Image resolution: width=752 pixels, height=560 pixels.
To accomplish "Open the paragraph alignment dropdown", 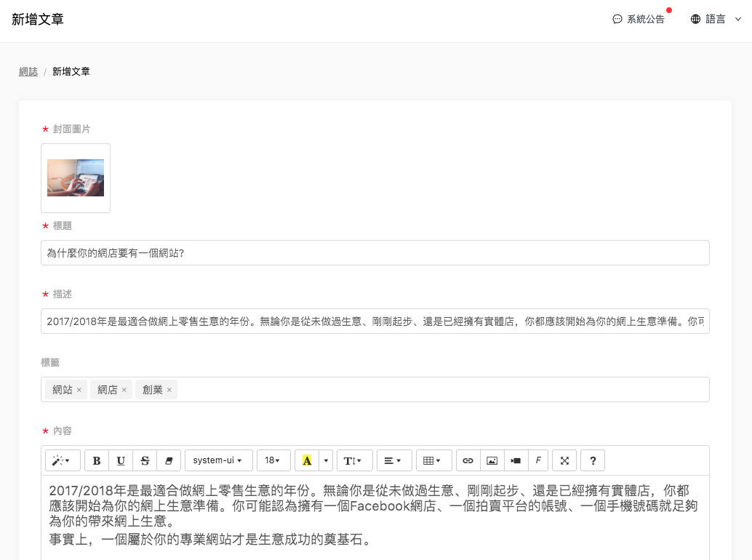I will 394,461.
